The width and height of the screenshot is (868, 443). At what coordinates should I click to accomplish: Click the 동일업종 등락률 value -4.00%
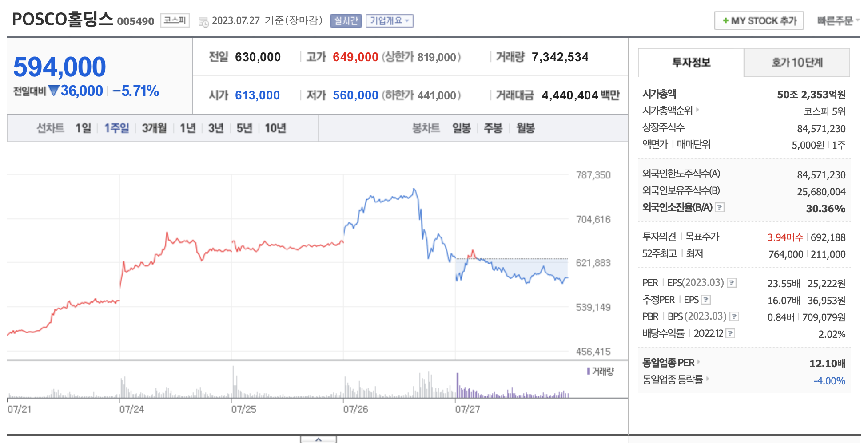pos(829,381)
